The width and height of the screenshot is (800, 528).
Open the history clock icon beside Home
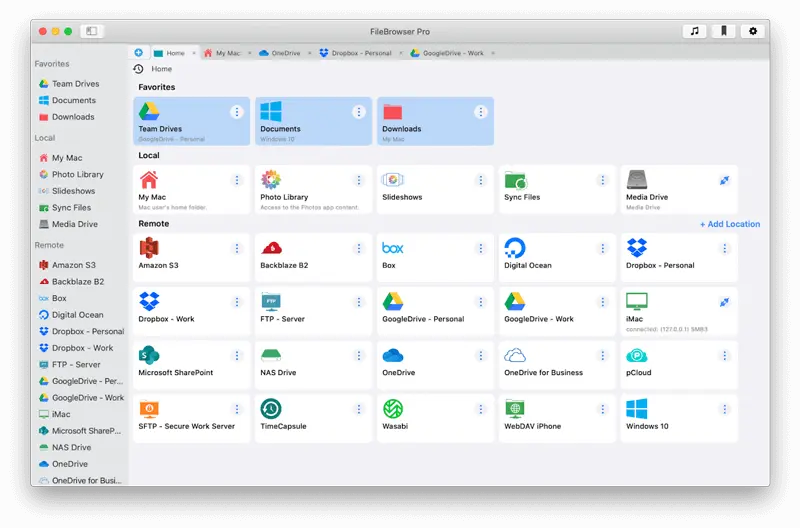coord(138,69)
